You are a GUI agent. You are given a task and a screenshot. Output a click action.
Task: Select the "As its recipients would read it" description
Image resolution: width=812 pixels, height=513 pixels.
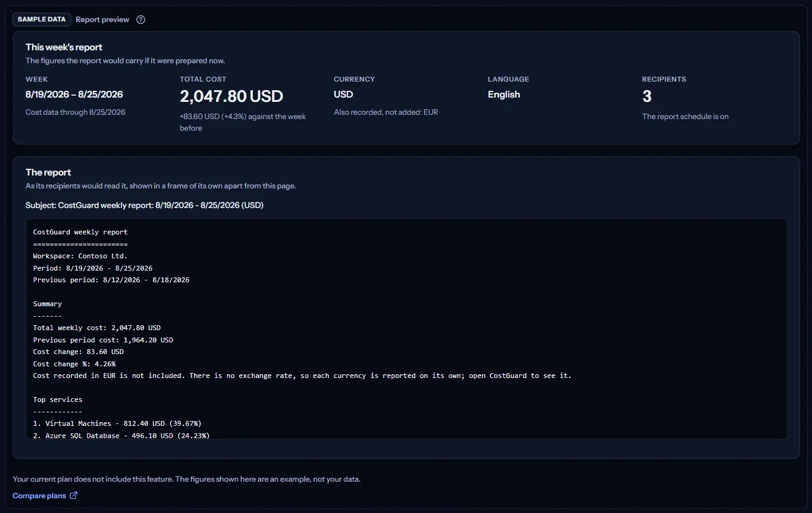pyautogui.click(x=161, y=186)
